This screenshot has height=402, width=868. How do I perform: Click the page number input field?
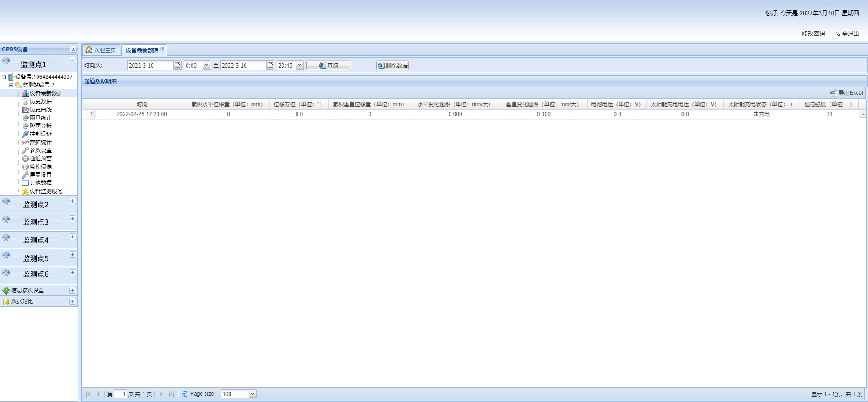coord(120,394)
